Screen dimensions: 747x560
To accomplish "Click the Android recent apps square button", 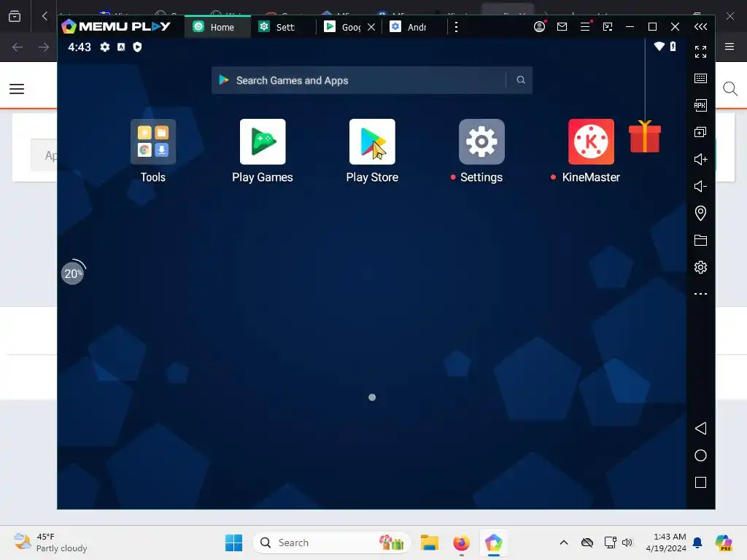I will (700, 483).
